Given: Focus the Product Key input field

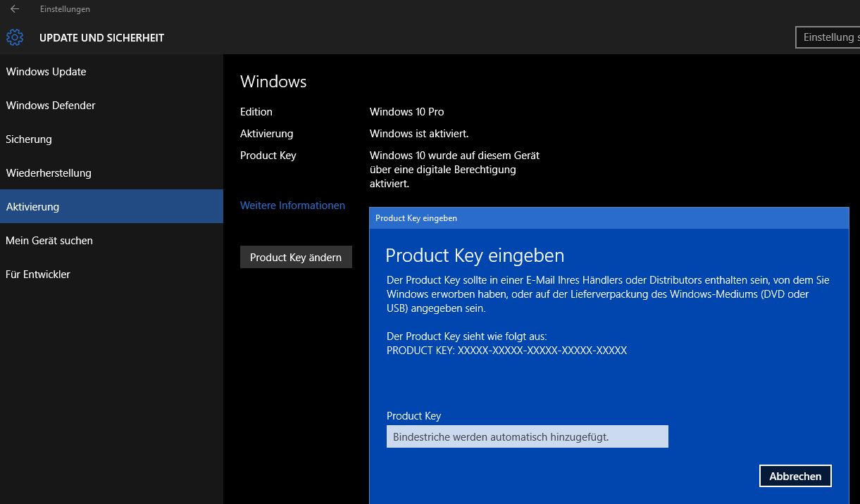Looking at the screenshot, I should (x=528, y=436).
